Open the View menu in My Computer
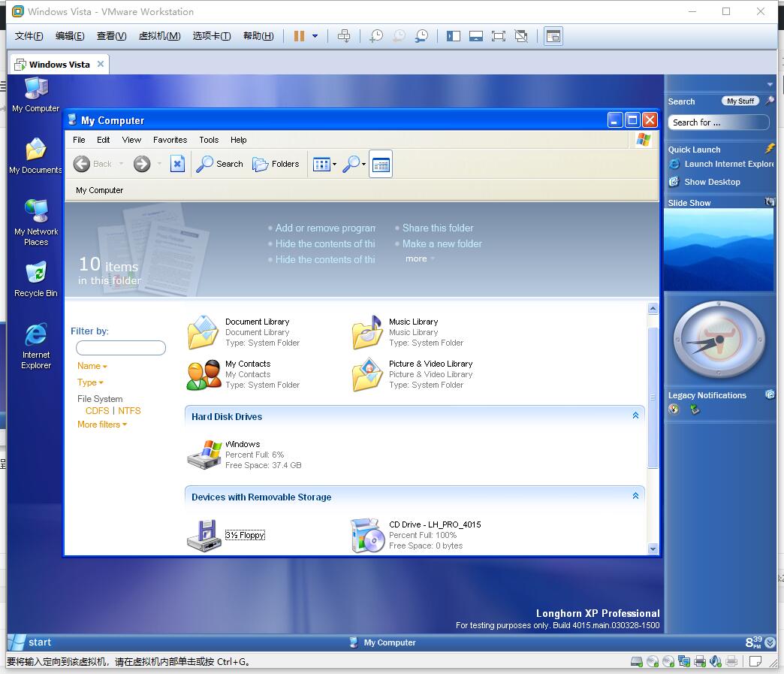Image resolution: width=784 pixels, height=674 pixels. point(131,140)
